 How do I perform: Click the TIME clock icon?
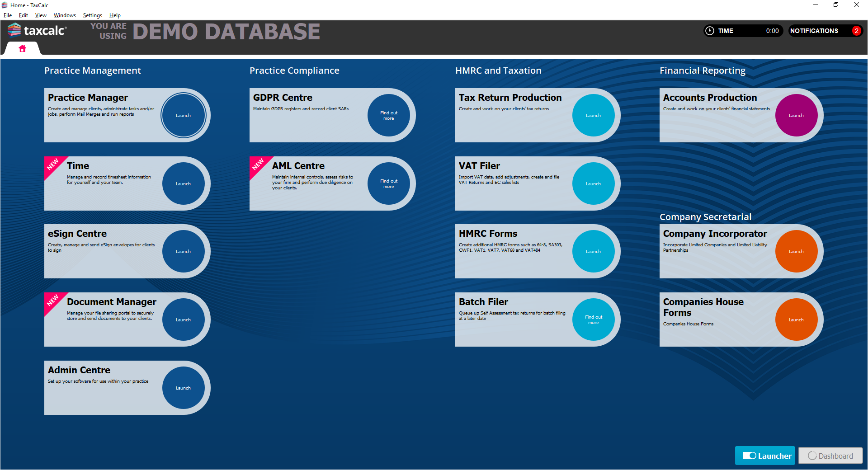(710, 31)
